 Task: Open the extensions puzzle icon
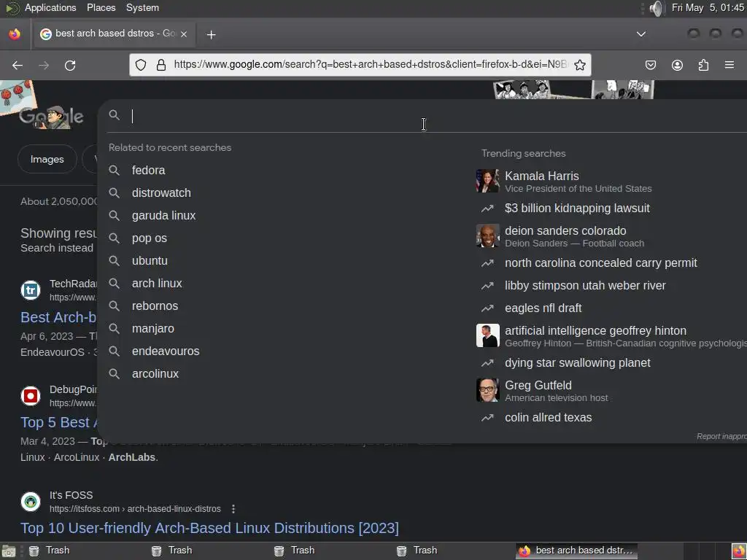[x=703, y=65]
